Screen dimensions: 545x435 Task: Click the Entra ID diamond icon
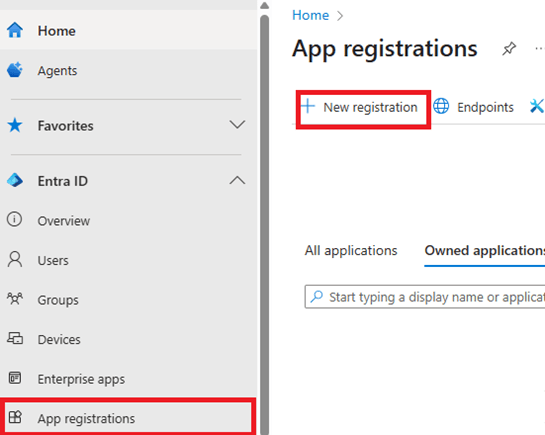pos(15,180)
